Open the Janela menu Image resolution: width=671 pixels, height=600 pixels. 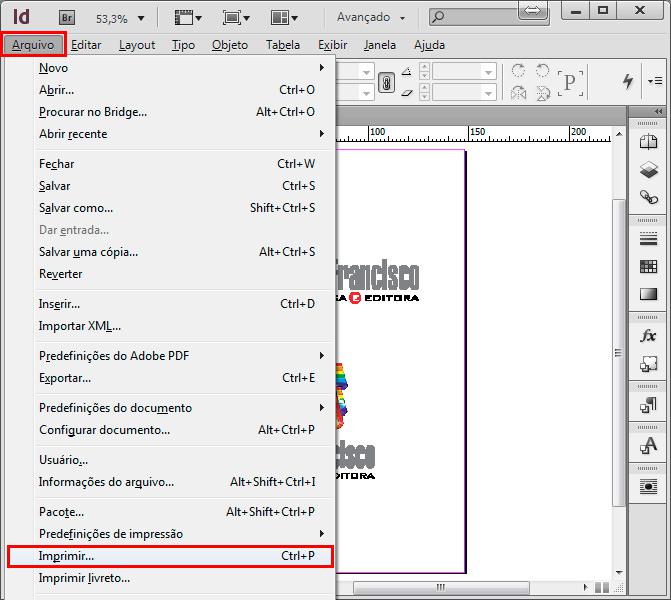pos(380,45)
